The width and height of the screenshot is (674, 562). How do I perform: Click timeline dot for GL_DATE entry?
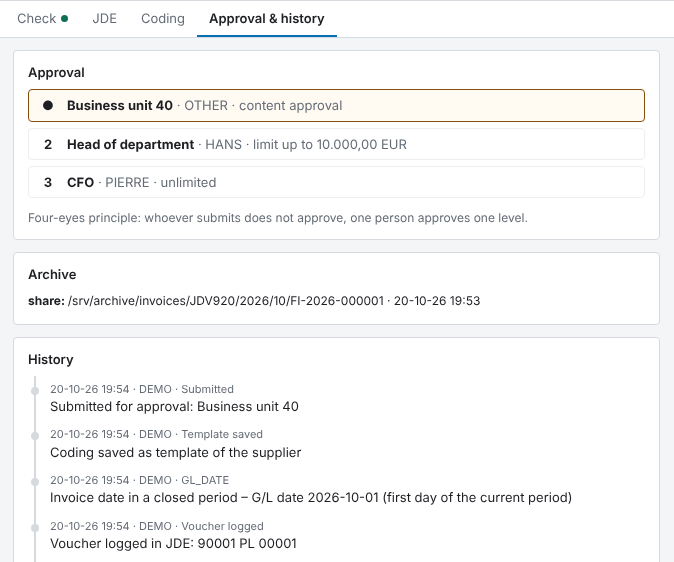coord(35,482)
